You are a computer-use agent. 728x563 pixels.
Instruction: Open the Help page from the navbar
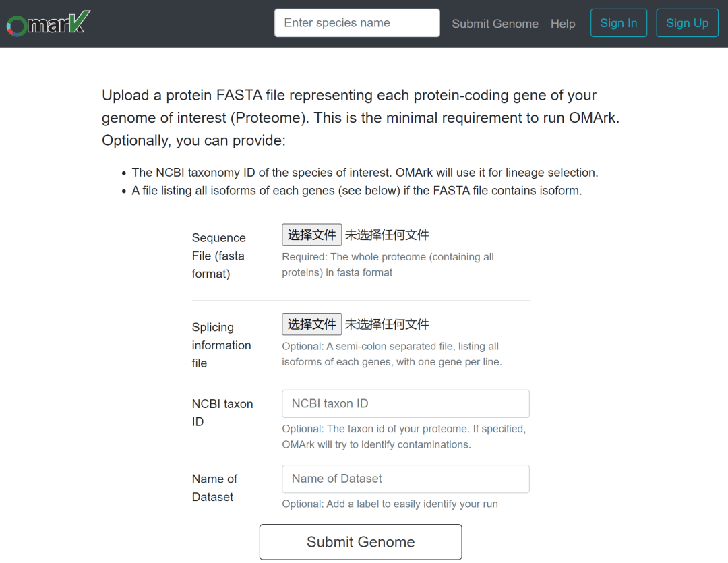(x=563, y=24)
